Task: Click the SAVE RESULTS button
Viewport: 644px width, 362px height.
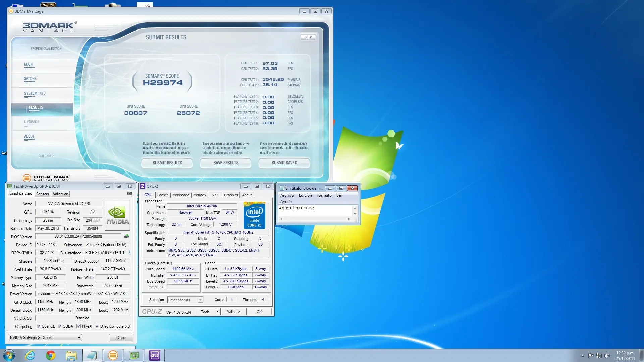Action: point(226,163)
